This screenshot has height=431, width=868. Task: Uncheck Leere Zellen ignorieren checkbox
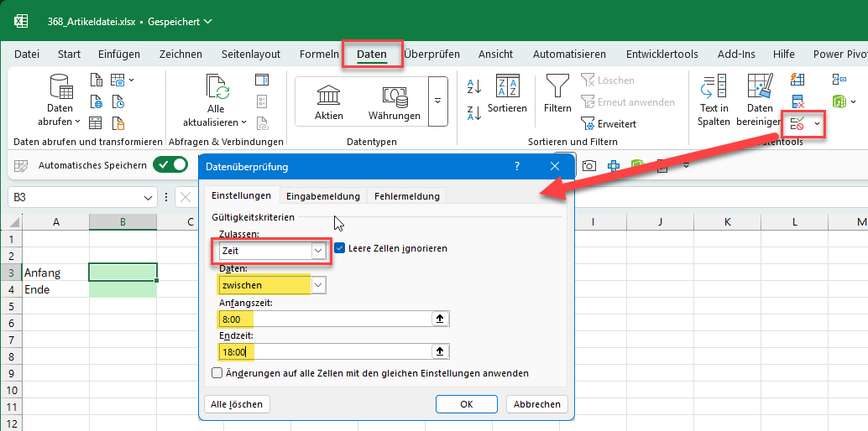(x=340, y=248)
